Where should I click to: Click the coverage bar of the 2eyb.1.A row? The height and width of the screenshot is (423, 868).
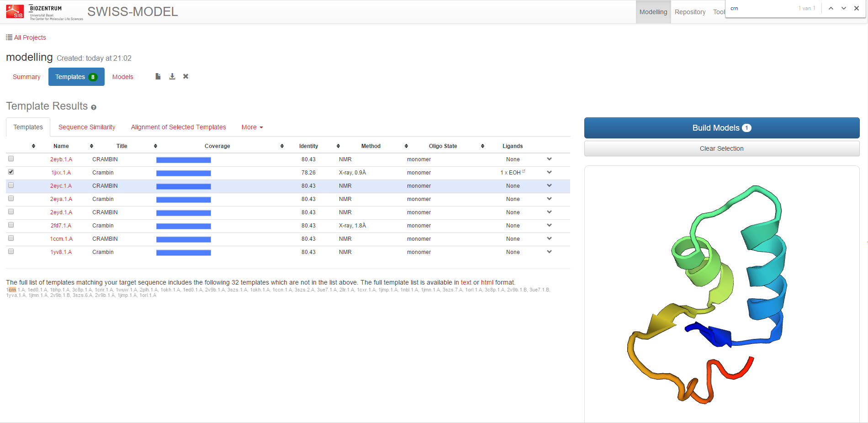click(x=184, y=160)
